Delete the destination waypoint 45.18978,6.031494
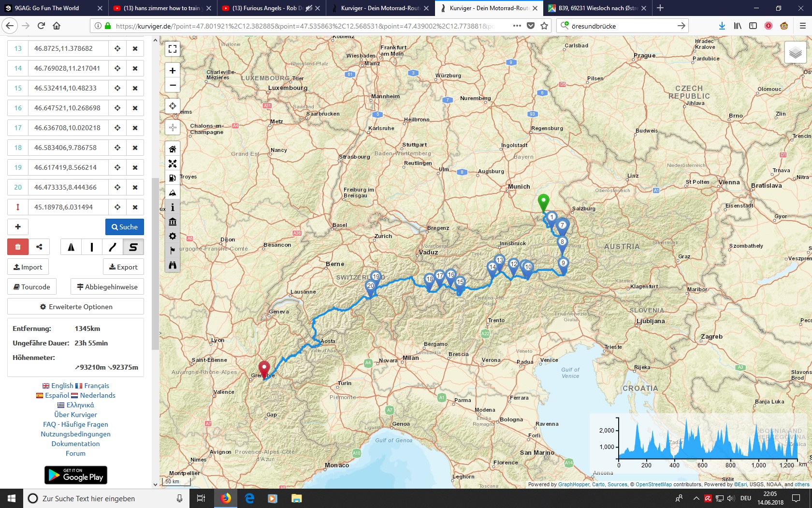The width and height of the screenshot is (812, 508). click(x=135, y=207)
